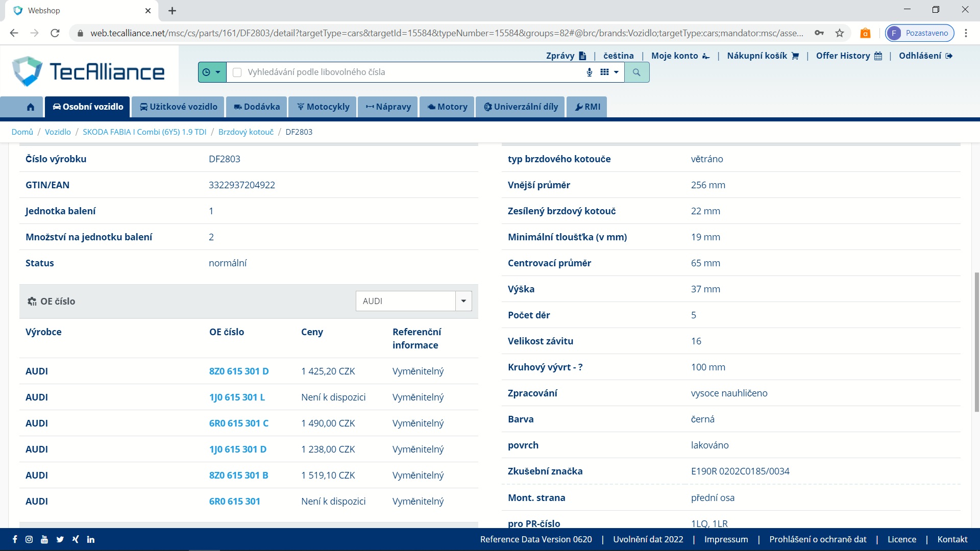Open Impressum footer link
Viewport: 980px width, 551px height.
pyautogui.click(x=726, y=539)
